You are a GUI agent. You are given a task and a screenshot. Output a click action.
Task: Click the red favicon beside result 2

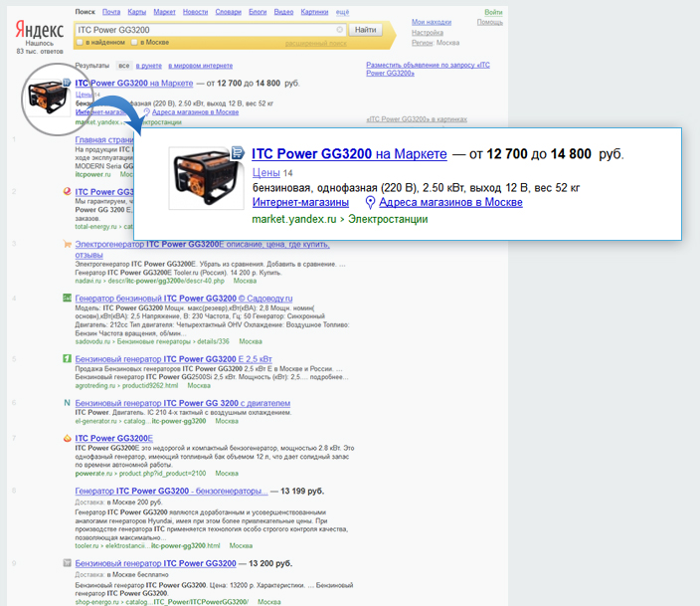pyautogui.click(x=67, y=191)
